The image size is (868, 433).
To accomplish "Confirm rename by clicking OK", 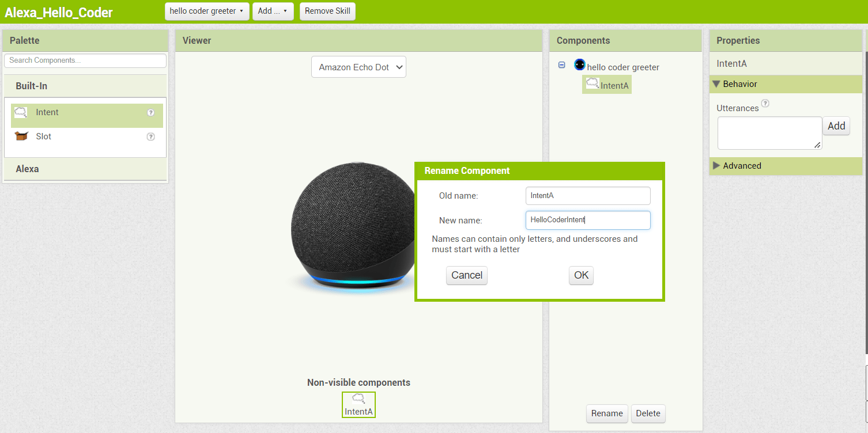I will [580, 275].
